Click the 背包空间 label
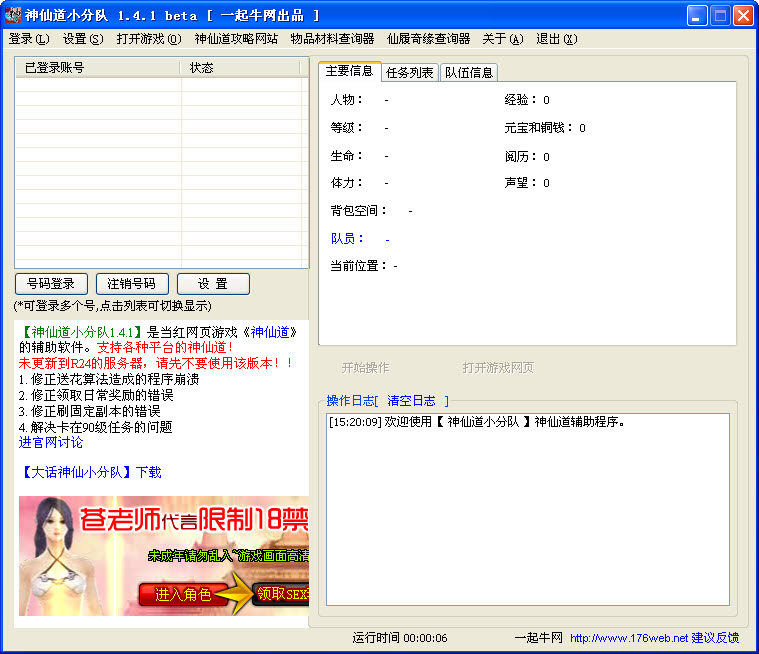Screen dimensions: 759x654 (x=359, y=211)
